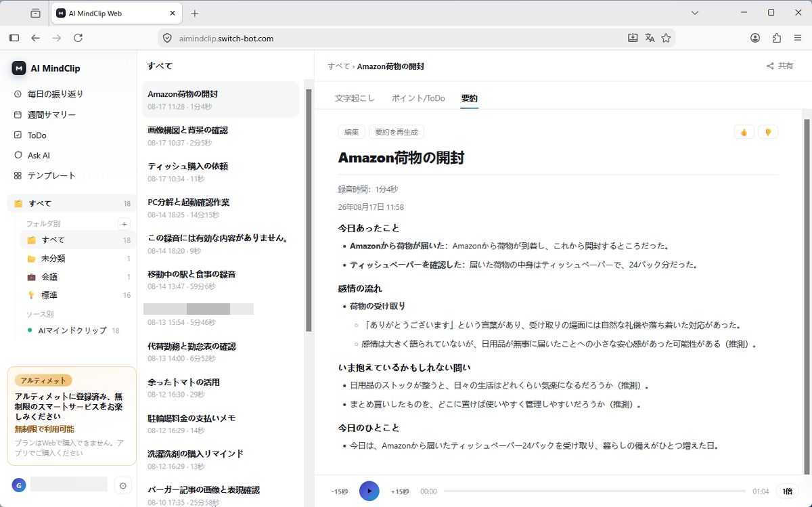
Task: Open recording 画像構図と背景の確認
Action: click(x=221, y=135)
